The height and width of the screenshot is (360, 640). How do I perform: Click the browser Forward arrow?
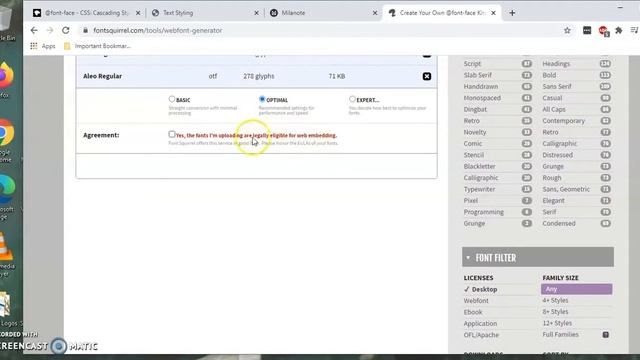(50, 30)
